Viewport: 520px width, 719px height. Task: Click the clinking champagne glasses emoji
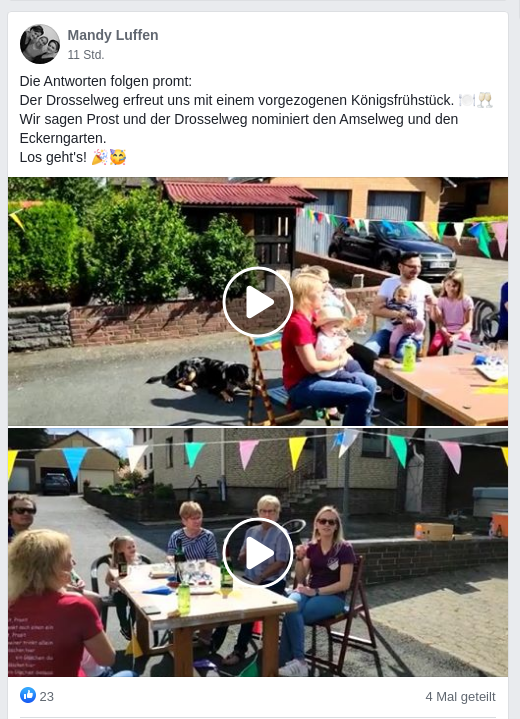[485, 100]
